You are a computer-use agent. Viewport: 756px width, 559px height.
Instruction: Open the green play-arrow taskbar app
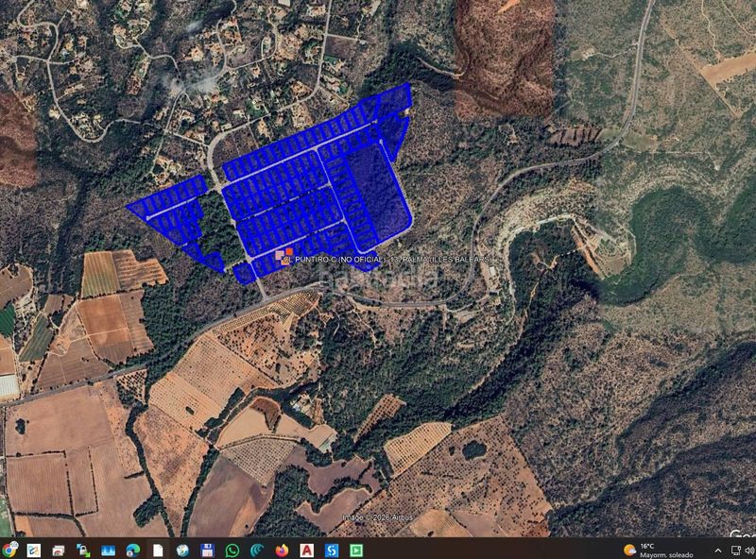click(x=356, y=550)
